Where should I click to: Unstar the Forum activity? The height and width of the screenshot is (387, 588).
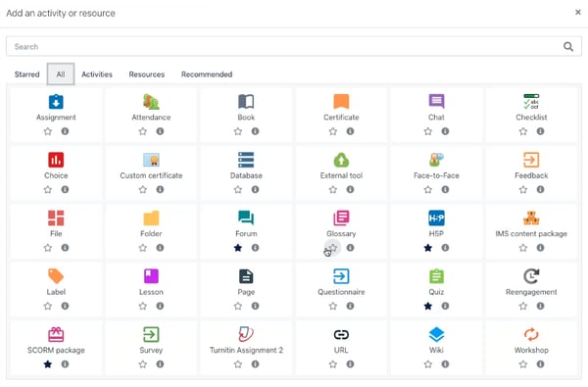[x=237, y=248]
